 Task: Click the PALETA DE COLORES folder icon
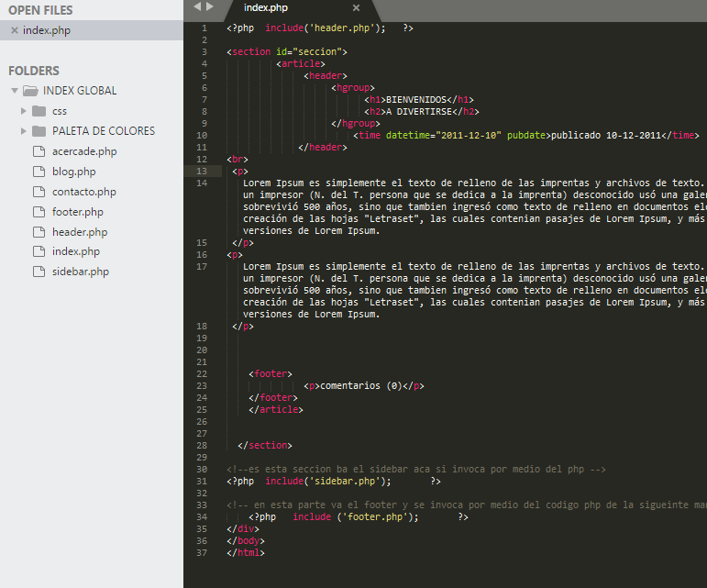[x=39, y=131]
